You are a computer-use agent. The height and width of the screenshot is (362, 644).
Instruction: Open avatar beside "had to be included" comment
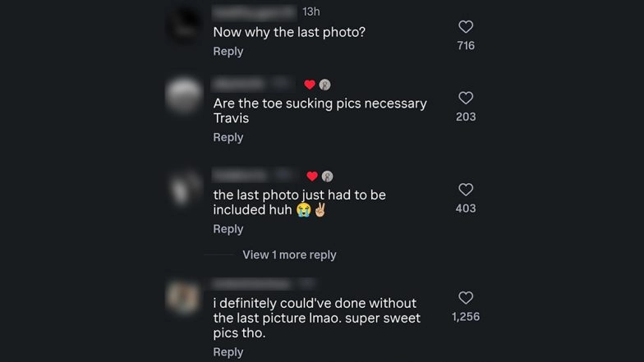182,189
